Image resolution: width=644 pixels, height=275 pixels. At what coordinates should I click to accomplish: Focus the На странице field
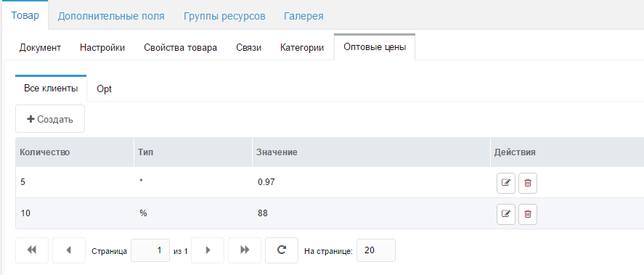tap(376, 250)
